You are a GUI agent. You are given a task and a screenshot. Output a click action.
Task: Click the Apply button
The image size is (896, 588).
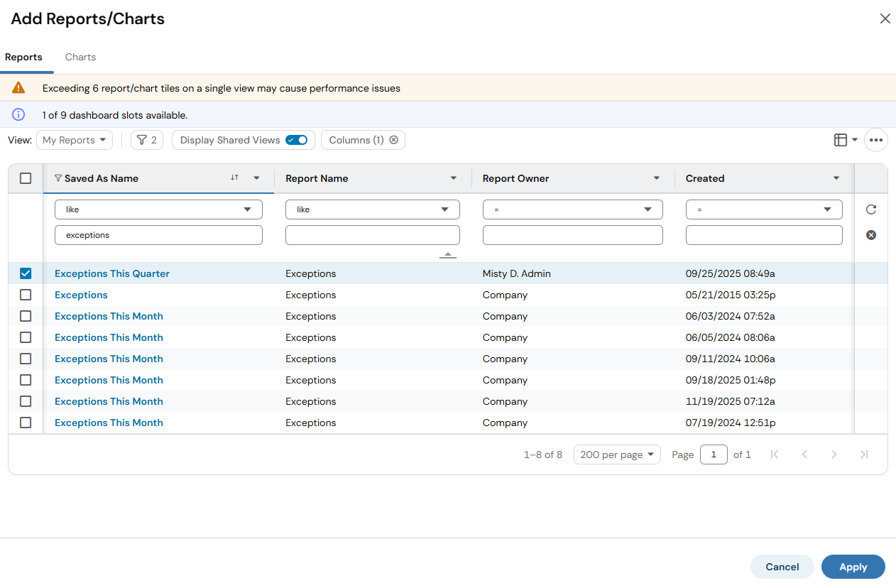853,567
